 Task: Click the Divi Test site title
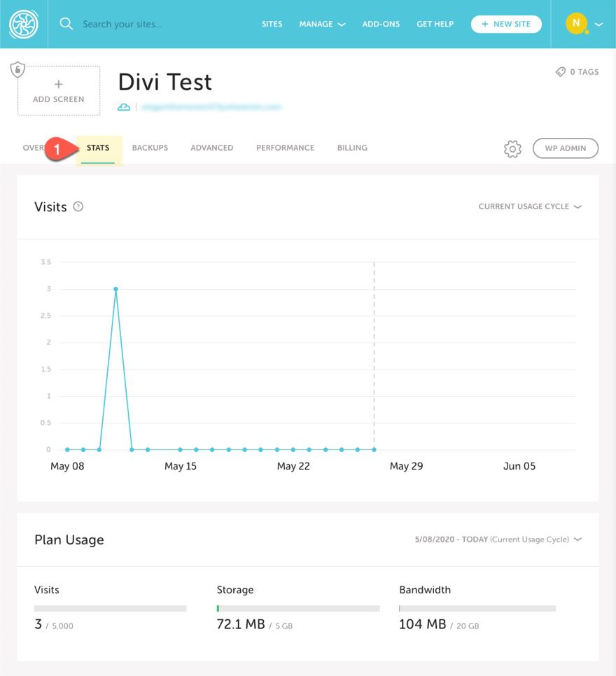click(165, 82)
